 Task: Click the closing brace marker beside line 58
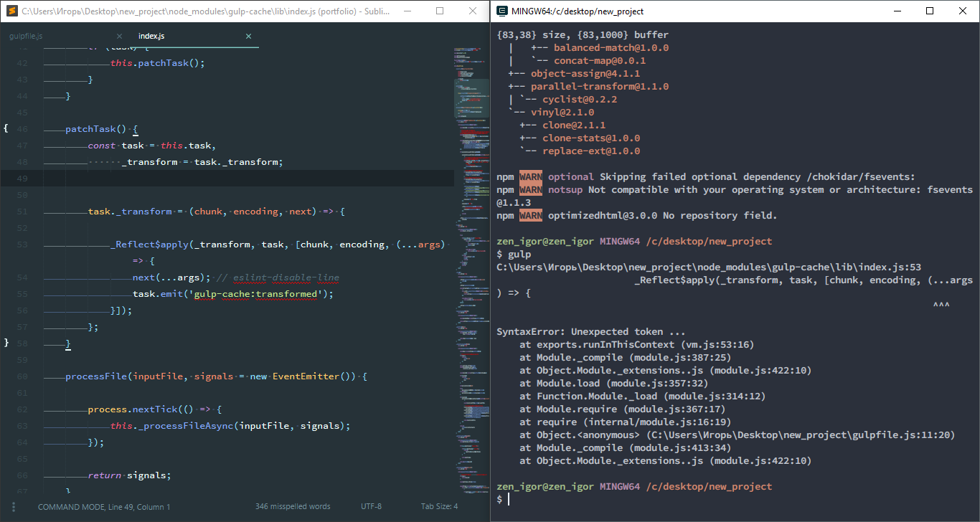6,343
